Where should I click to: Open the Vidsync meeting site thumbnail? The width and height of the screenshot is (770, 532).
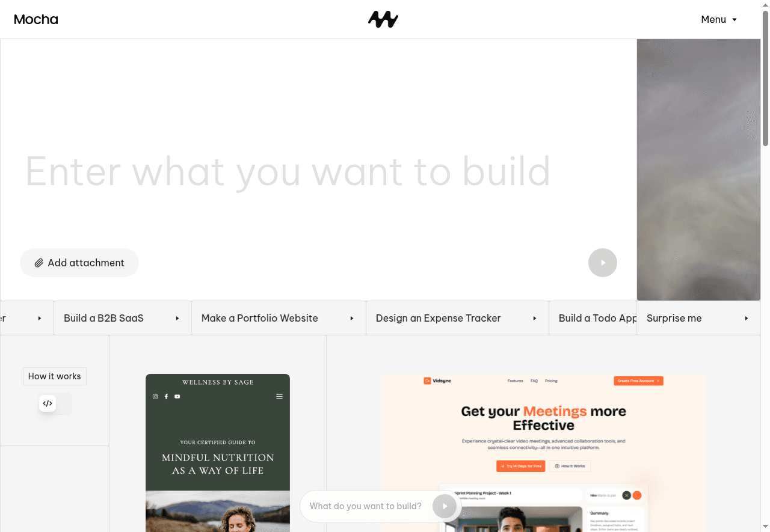tap(543, 452)
